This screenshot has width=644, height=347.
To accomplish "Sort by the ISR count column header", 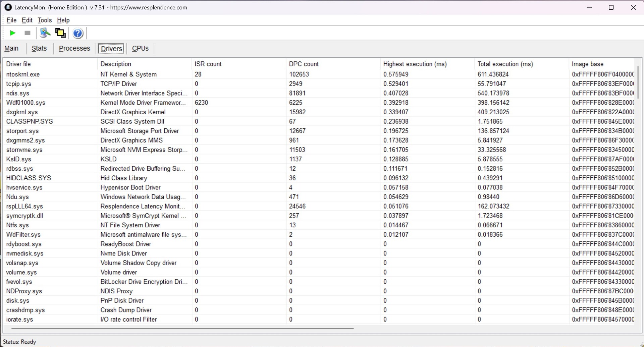I will (x=208, y=64).
